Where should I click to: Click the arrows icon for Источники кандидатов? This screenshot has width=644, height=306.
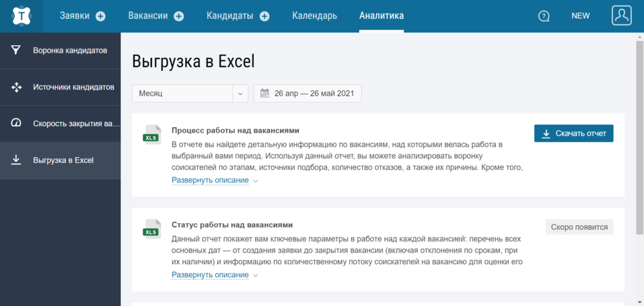pyautogui.click(x=16, y=87)
